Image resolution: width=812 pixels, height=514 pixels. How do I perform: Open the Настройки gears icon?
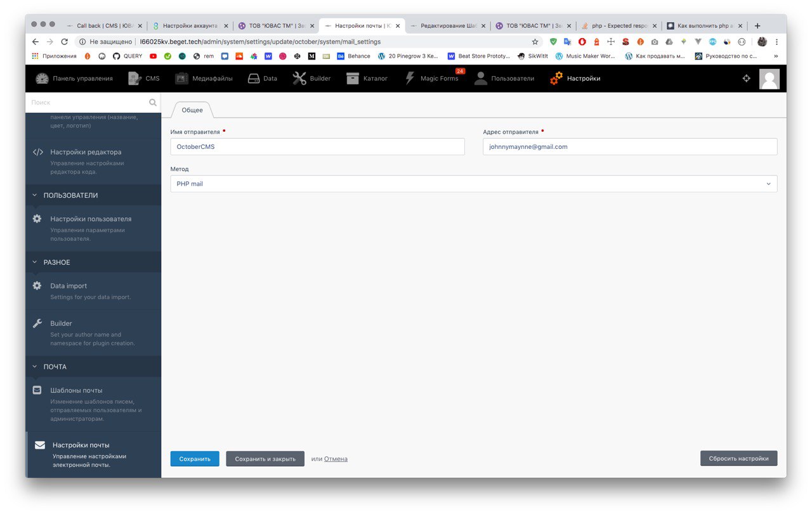(556, 79)
